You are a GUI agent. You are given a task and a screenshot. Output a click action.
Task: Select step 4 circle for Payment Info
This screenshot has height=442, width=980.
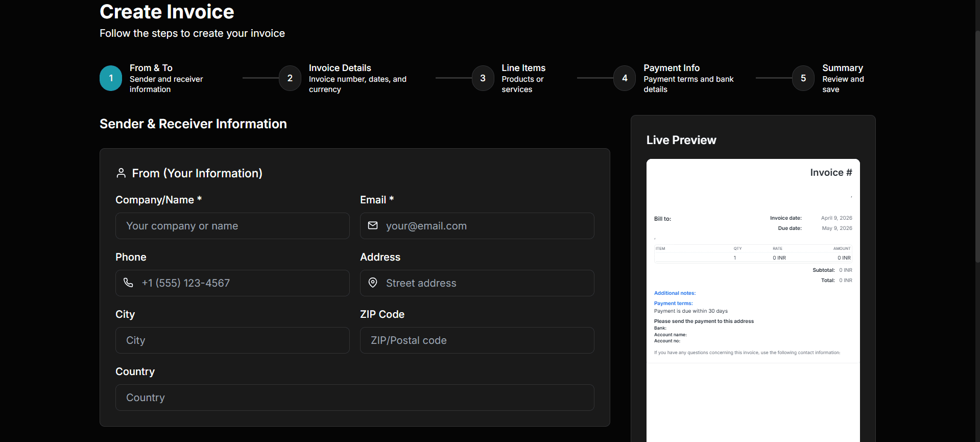click(625, 78)
